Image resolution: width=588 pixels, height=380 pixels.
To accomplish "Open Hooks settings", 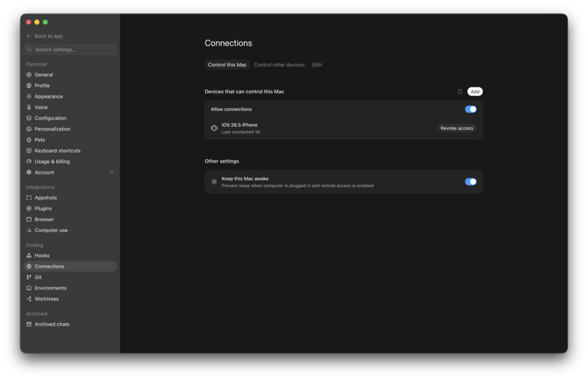I will click(x=70, y=255).
